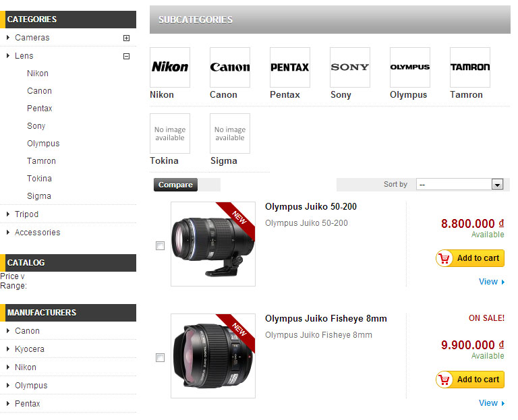
Task: Open the Lens category link
Action: pyautogui.click(x=24, y=56)
